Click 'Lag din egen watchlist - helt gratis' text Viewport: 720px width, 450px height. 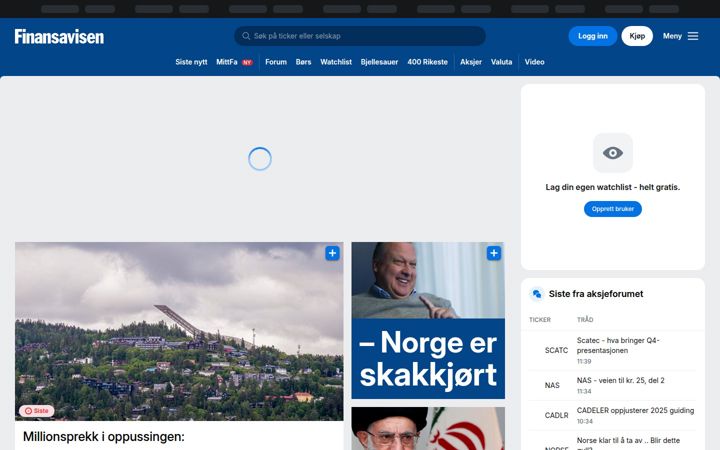[x=613, y=187]
